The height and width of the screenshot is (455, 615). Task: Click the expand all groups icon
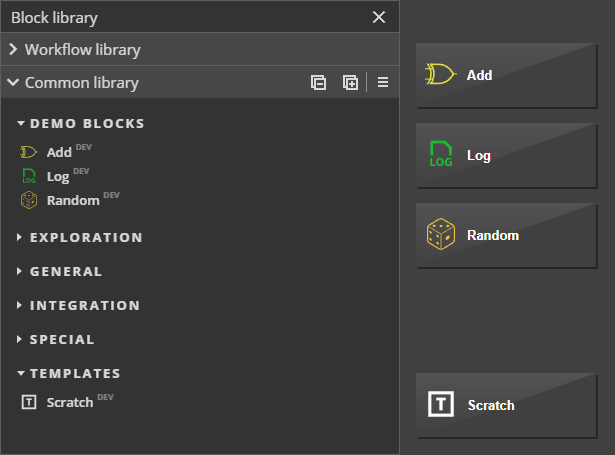coord(350,83)
